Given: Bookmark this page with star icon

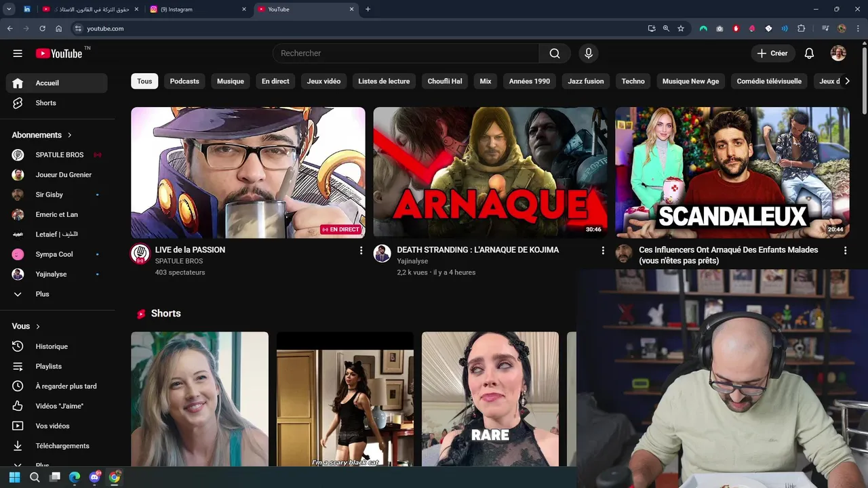Looking at the screenshot, I should point(681,28).
